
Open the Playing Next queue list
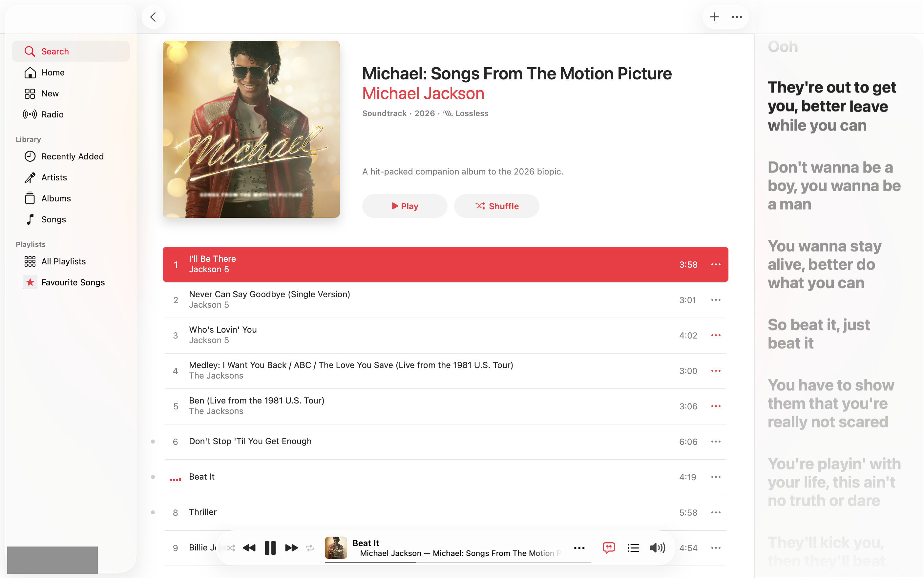point(633,548)
